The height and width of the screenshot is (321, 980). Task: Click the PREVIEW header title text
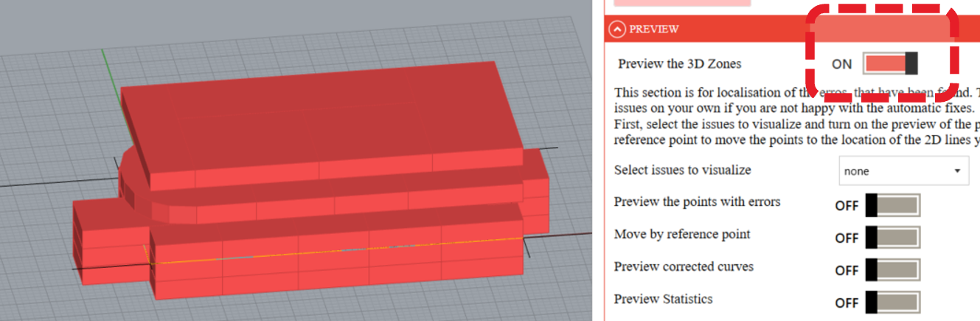pos(653,29)
